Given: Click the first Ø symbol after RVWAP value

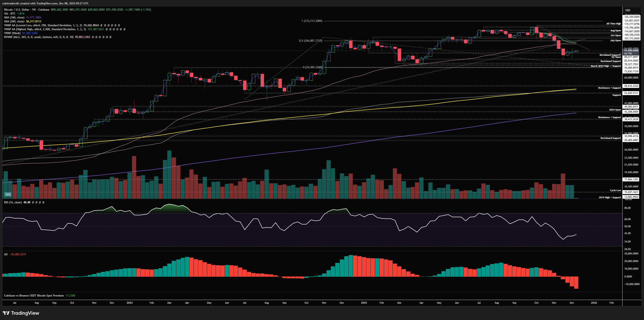Looking at the screenshot, I should pyautogui.click(x=93, y=37).
